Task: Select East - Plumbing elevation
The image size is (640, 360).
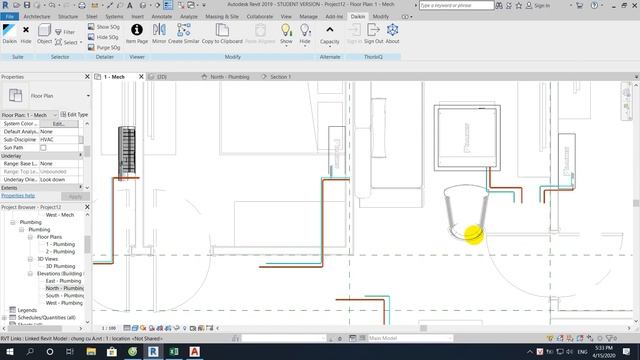Action: click(x=63, y=281)
